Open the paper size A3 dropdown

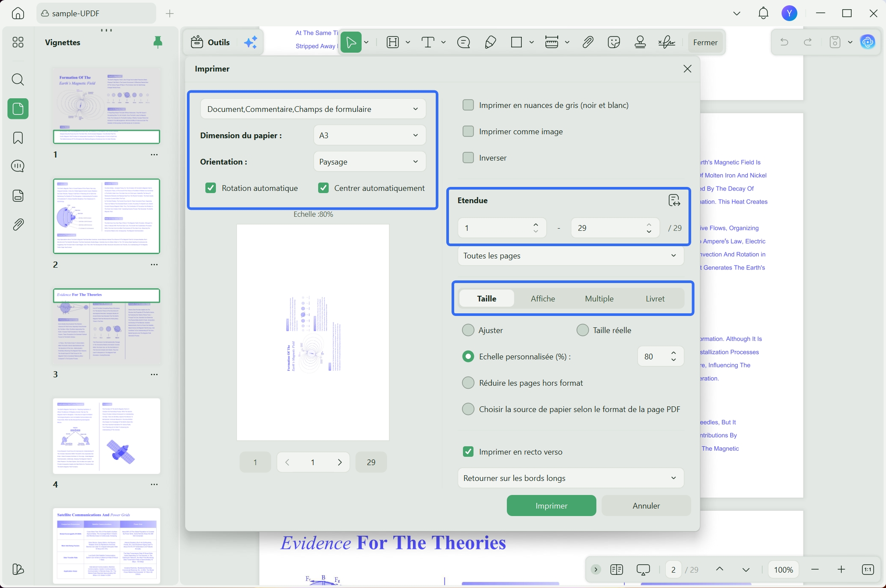point(369,135)
